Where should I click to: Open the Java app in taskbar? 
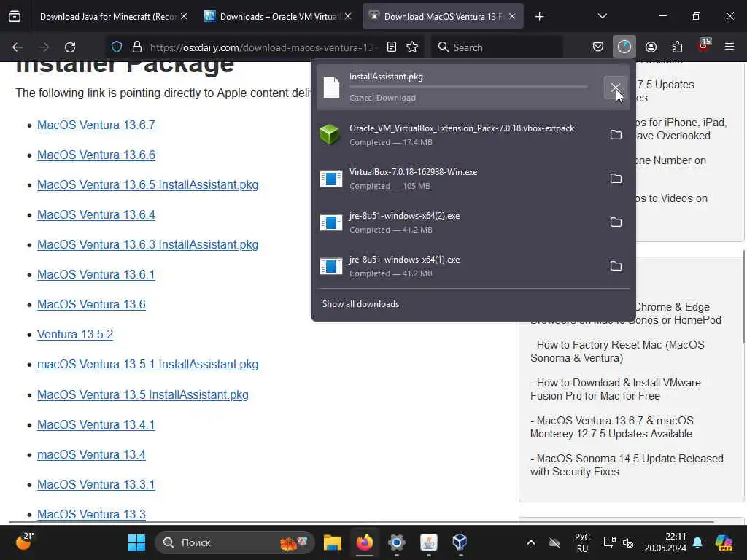(x=429, y=542)
